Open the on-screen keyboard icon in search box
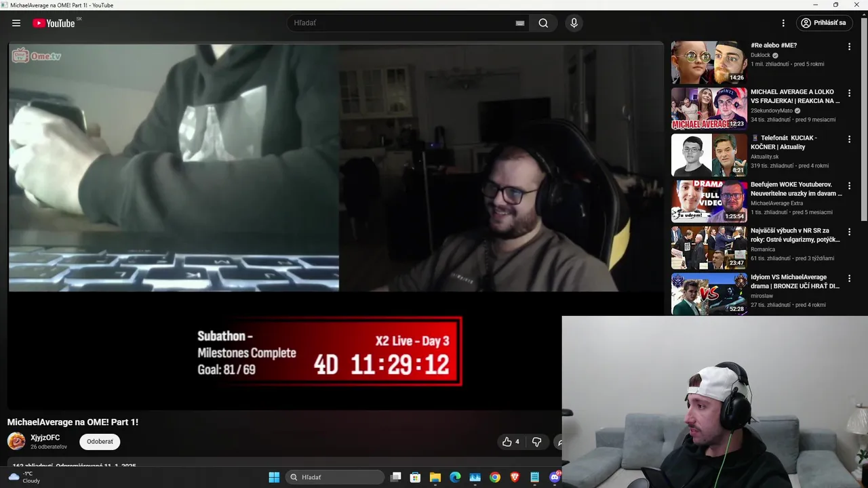This screenshot has width=868, height=488. [x=520, y=23]
